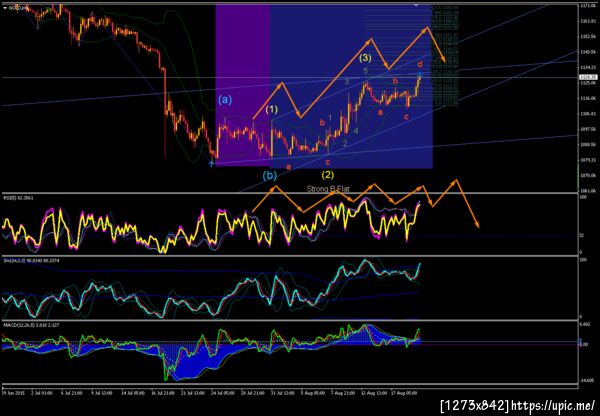Select the blue (b) wave label

(x=269, y=176)
